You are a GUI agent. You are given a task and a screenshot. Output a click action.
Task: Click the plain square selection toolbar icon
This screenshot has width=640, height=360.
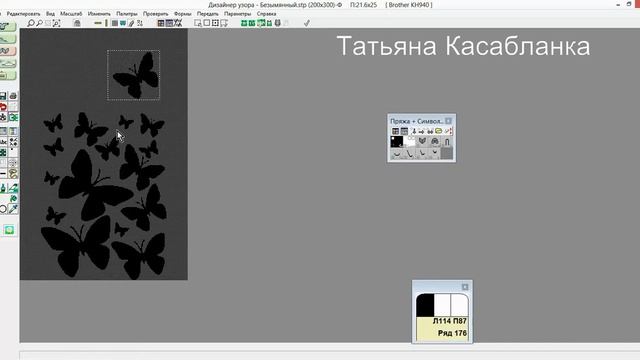click(207, 23)
